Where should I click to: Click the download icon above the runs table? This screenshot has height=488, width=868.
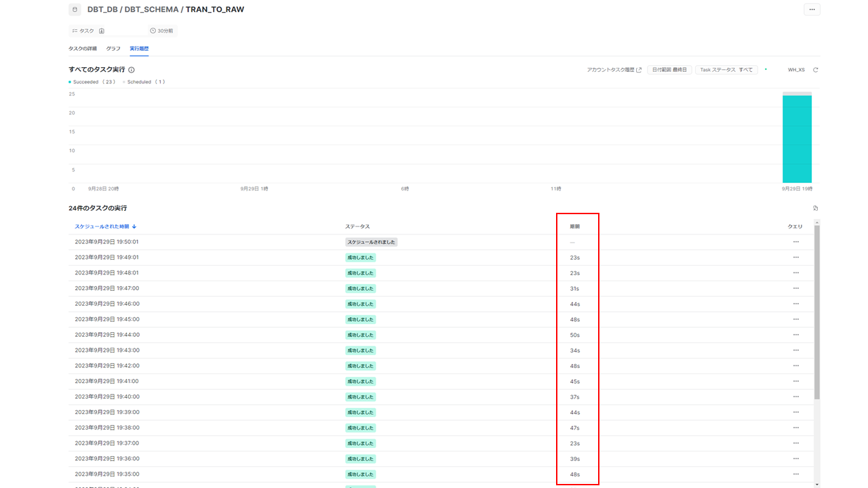815,208
